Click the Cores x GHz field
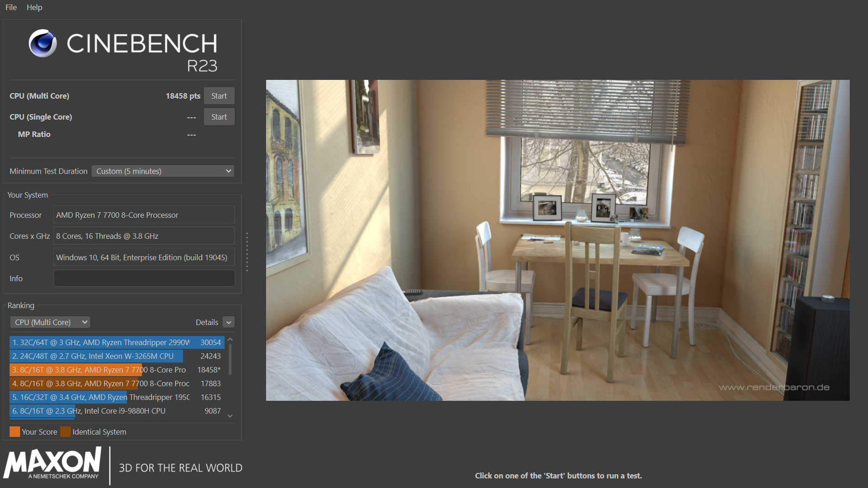The width and height of the screenshot is (868, 488). (x=144, y=236)
